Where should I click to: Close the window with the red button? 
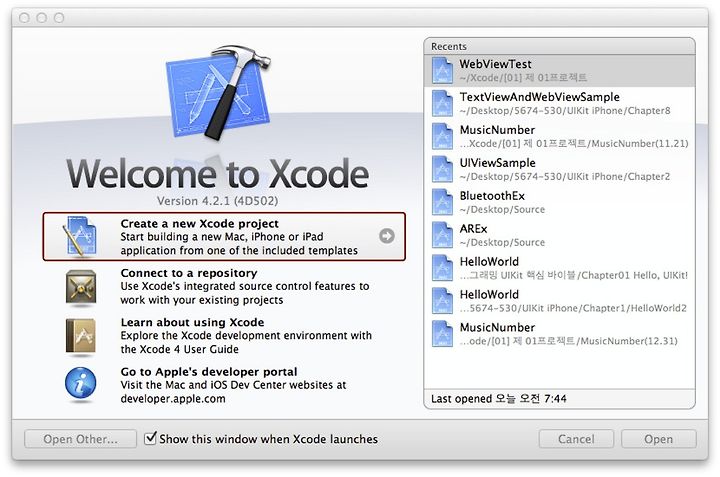point(24,18)
